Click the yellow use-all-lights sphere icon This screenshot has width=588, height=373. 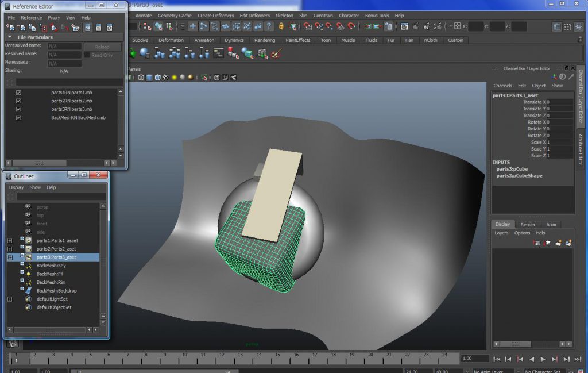pyautogui.click(x=175, y=78)
